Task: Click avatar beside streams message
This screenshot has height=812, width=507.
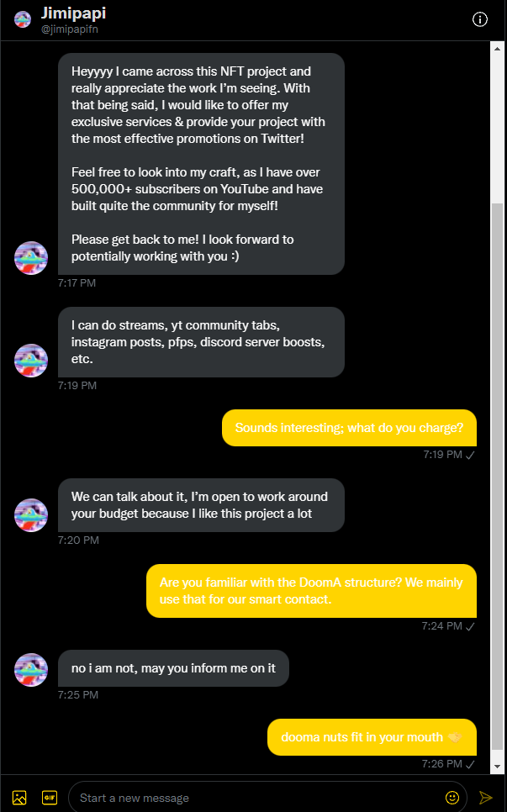Action: click(31, 360)
